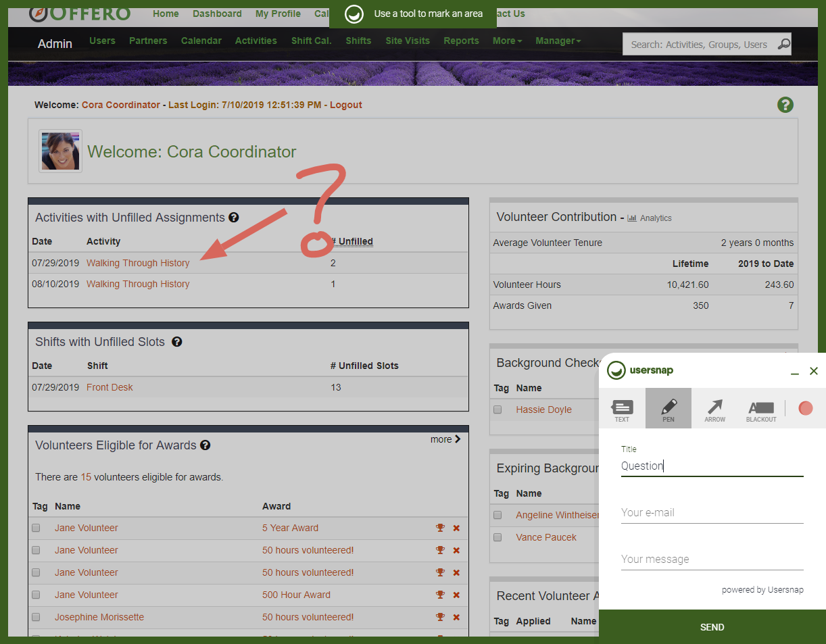
Task: Remove Josephine Morissette using the red X
Action: (x=456, y=617)
